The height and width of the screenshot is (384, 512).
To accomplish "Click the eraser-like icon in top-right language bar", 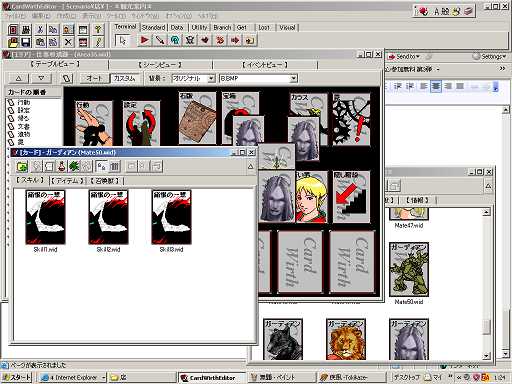I will pos(468,12).
